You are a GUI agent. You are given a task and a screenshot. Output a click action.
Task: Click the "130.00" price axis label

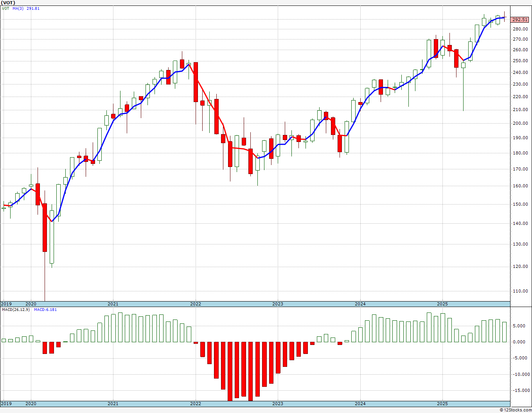(520, 244)
